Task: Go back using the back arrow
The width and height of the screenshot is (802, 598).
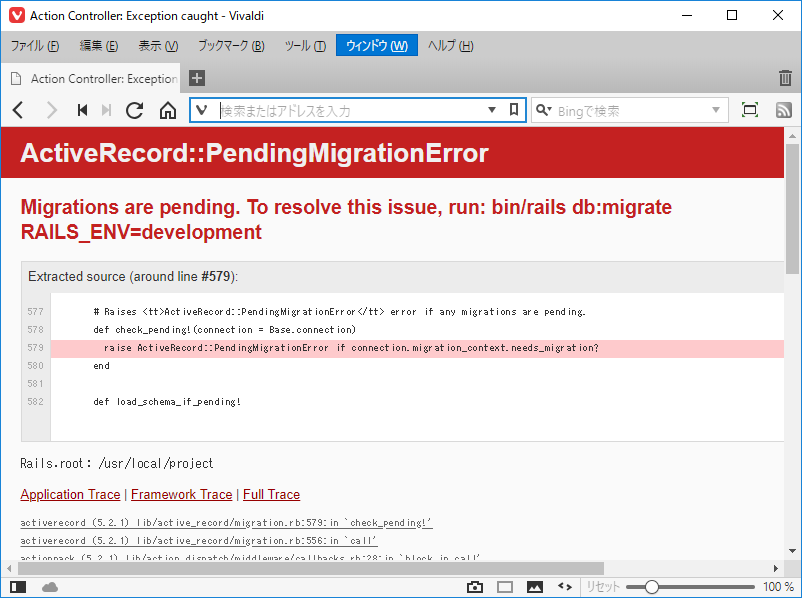Action: pos(18,110)
